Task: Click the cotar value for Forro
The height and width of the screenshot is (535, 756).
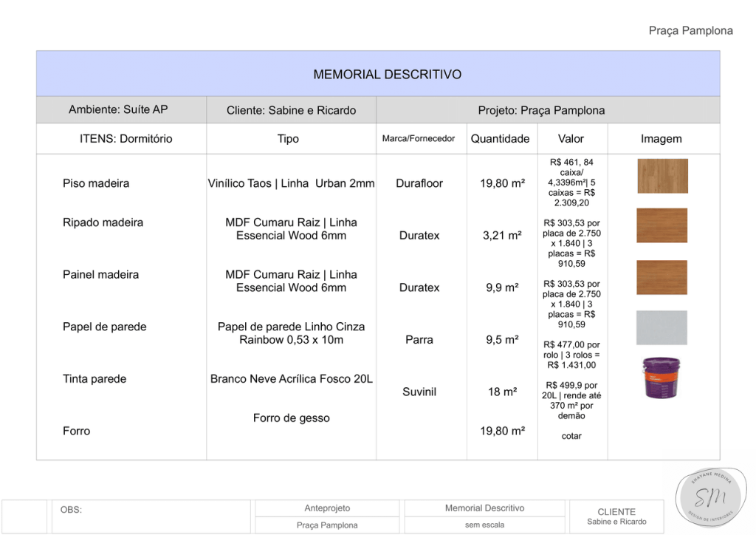Action: coord(571,436)
